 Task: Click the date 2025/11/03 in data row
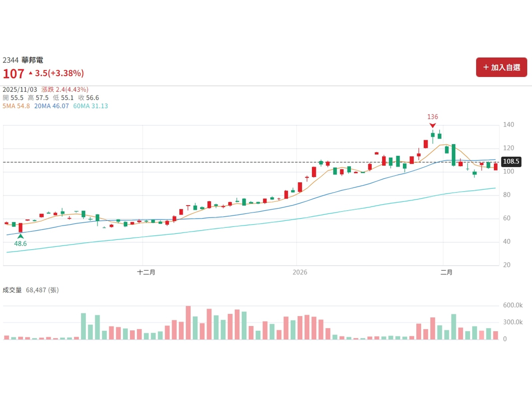[x=20, y=89]
